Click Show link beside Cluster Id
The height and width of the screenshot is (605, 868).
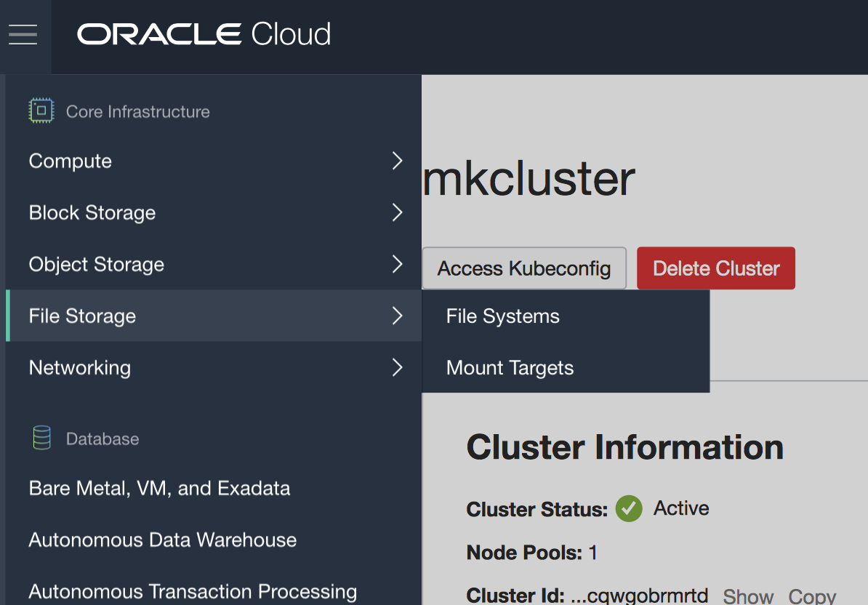click(748, 596)
